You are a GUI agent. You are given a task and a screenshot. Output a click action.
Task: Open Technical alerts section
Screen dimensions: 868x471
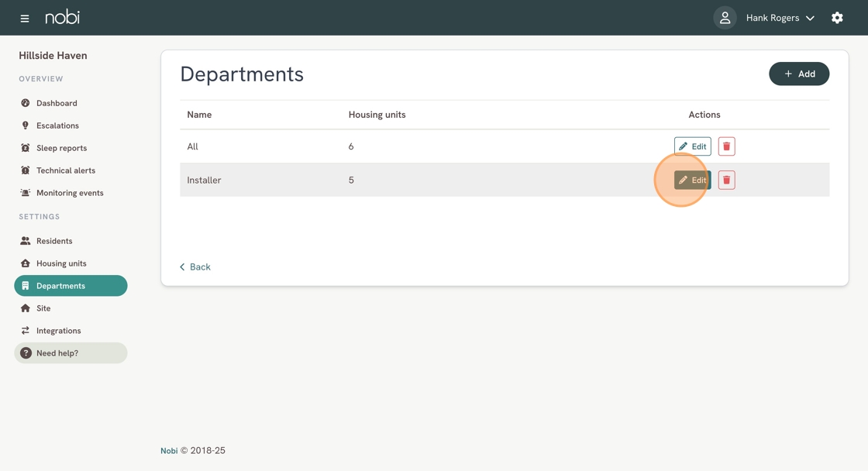pyautogui.click(x=65, y=170)
